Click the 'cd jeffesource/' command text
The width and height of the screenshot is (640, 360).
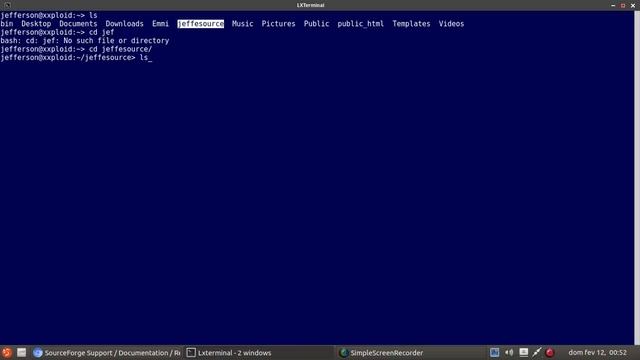coord(120,49)
